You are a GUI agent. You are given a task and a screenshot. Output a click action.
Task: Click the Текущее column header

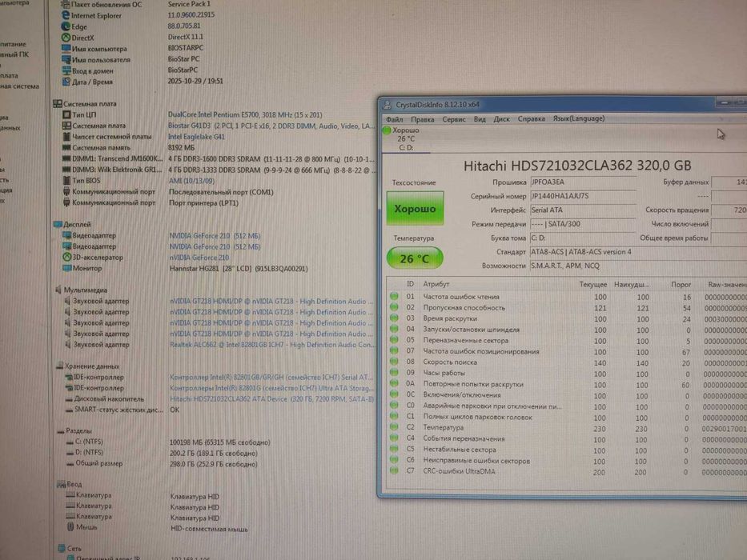(x=593, y=284)
